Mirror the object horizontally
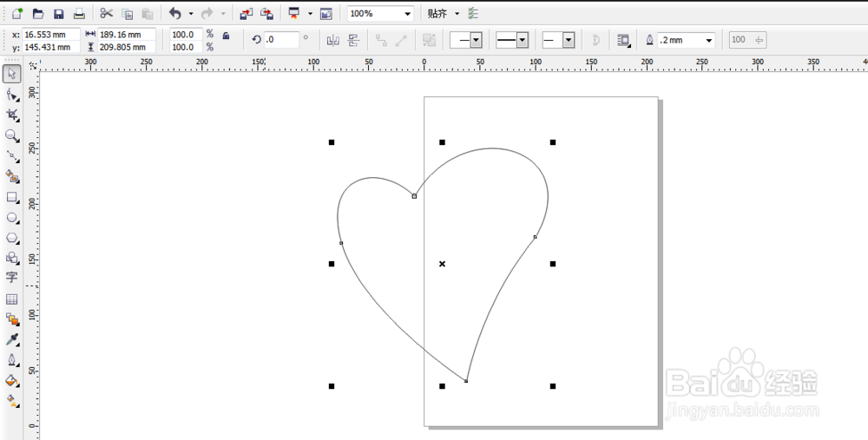The image size is (868, 440). pos(332,40)
